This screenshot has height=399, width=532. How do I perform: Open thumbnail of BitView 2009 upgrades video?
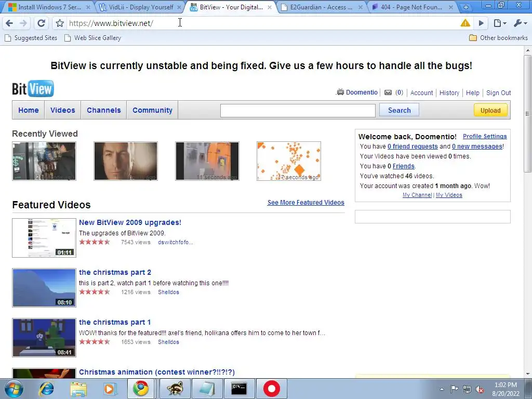44,238
